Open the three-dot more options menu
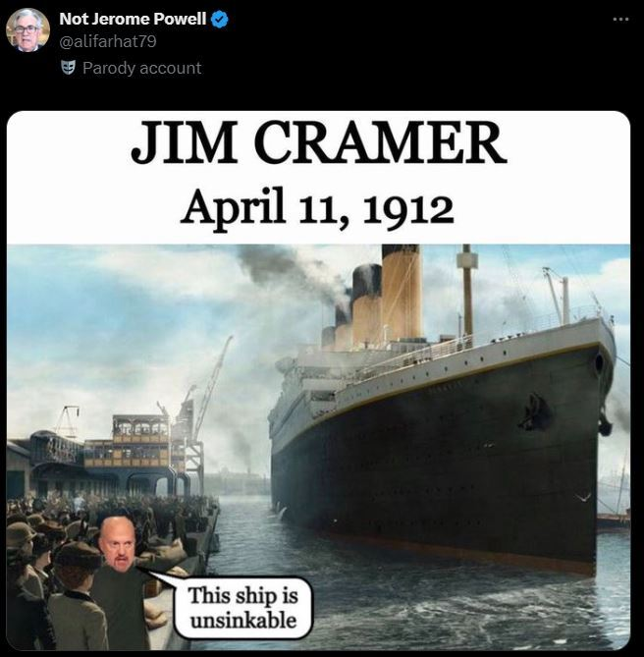The height and width of the screenshot is (657, 644). click(x=620, y=20)
